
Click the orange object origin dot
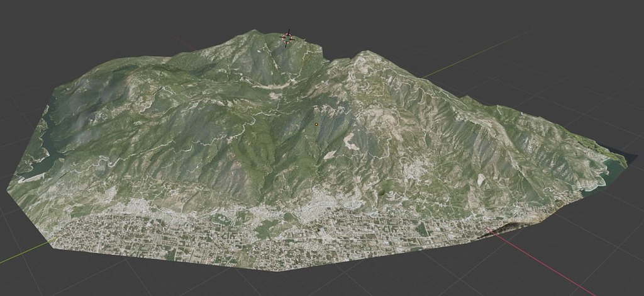(316, 124)
